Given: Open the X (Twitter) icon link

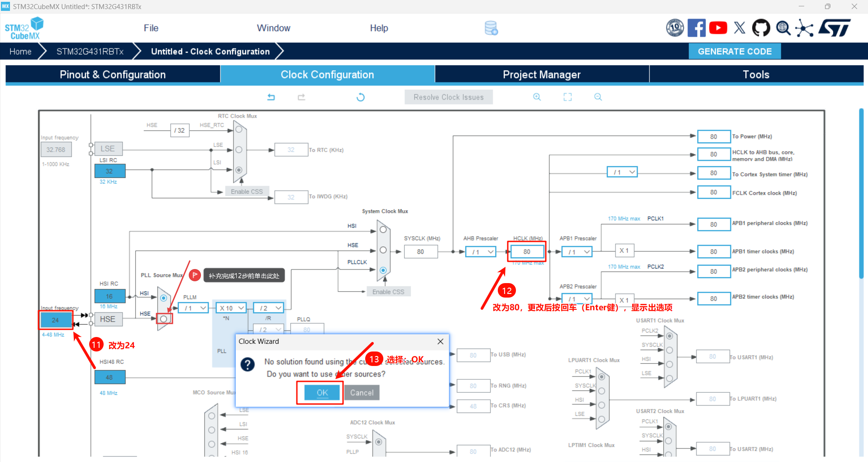Looking at the screenshot, I should (x=739, y=28).
